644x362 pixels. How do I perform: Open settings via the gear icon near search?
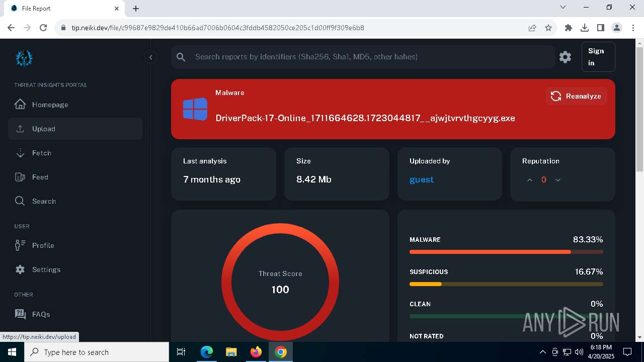point(566,57)
